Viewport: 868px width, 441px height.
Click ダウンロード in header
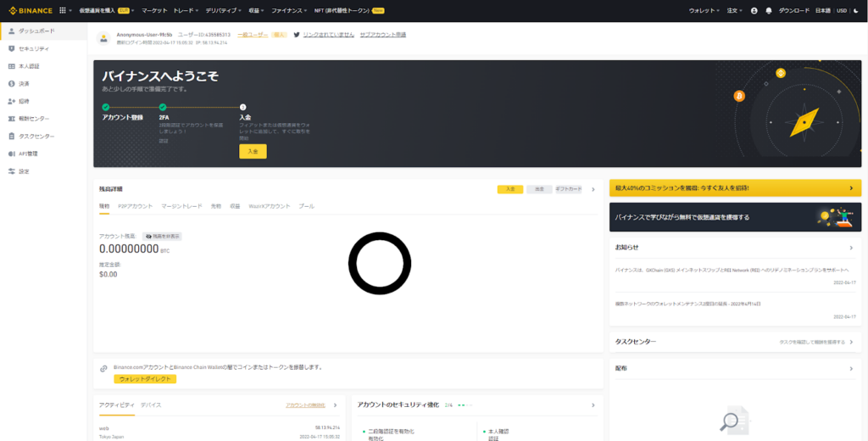pos(793,10)
